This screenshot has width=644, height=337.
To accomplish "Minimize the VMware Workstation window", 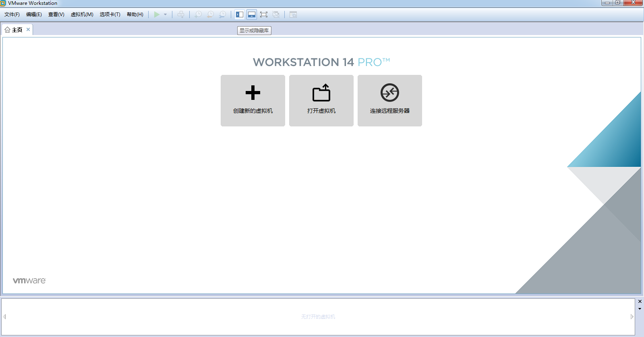I will point(607,3).
